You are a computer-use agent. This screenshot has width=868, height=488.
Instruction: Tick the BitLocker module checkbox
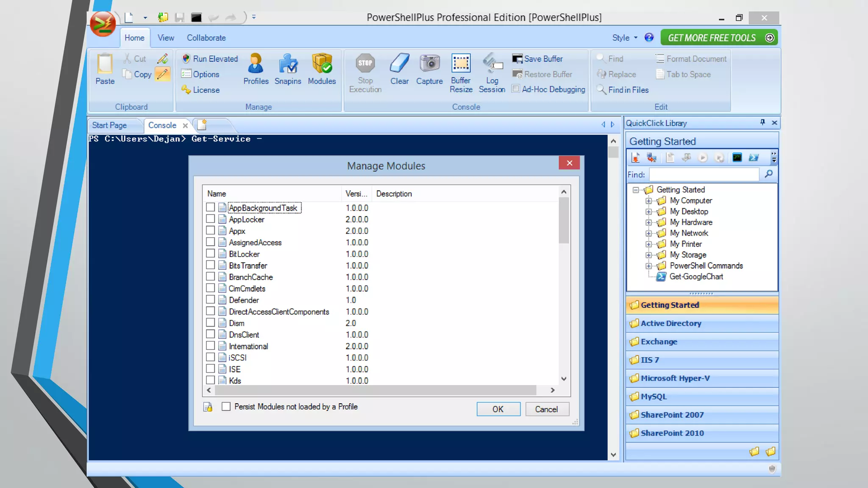pyautogui.click(x=210, y=254)
